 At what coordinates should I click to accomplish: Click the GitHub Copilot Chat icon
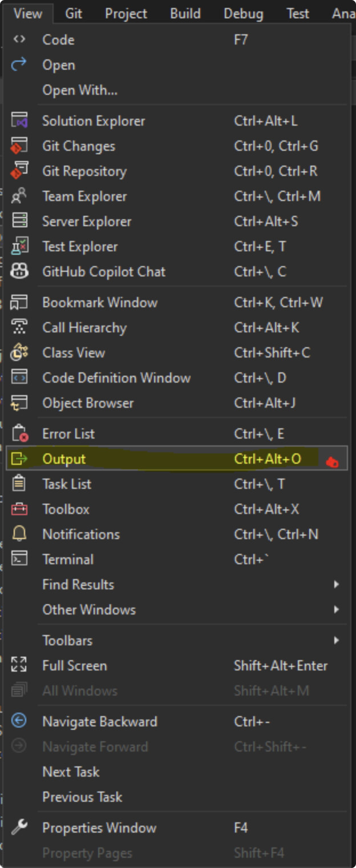point(19,272)
